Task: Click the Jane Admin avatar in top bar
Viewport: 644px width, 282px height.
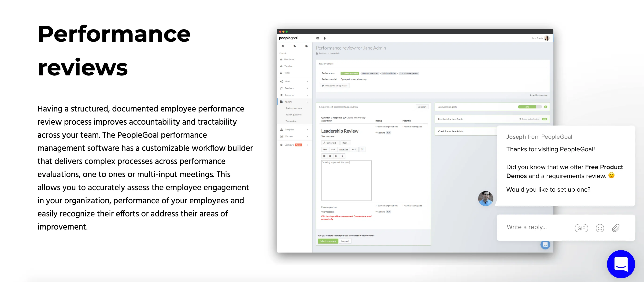Action: (547, 38)
